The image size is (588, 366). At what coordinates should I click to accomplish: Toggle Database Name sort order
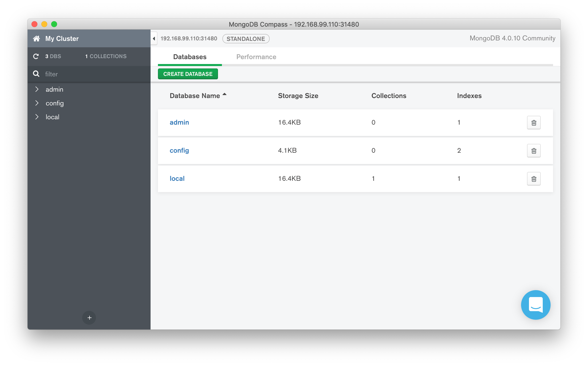click(x=198, y=96)
